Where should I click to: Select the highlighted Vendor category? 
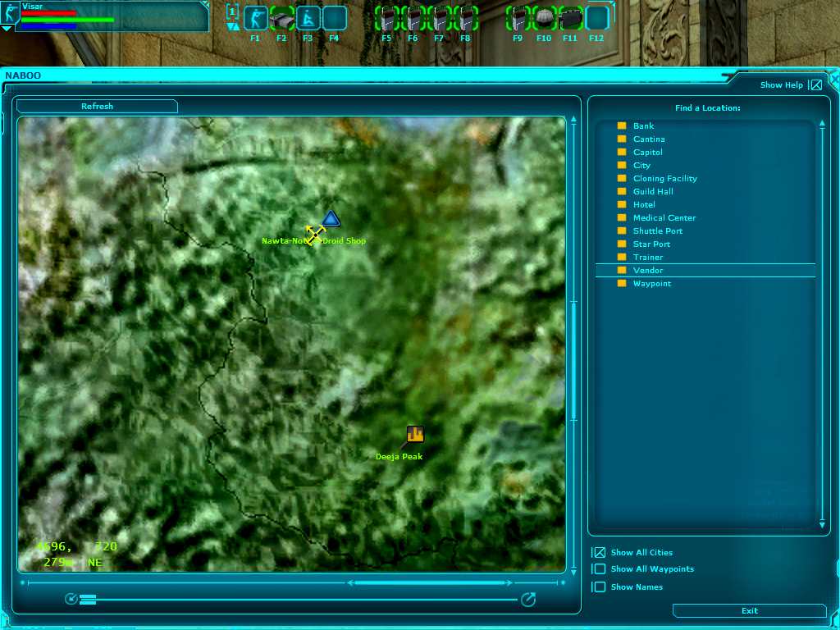[705, 271]
